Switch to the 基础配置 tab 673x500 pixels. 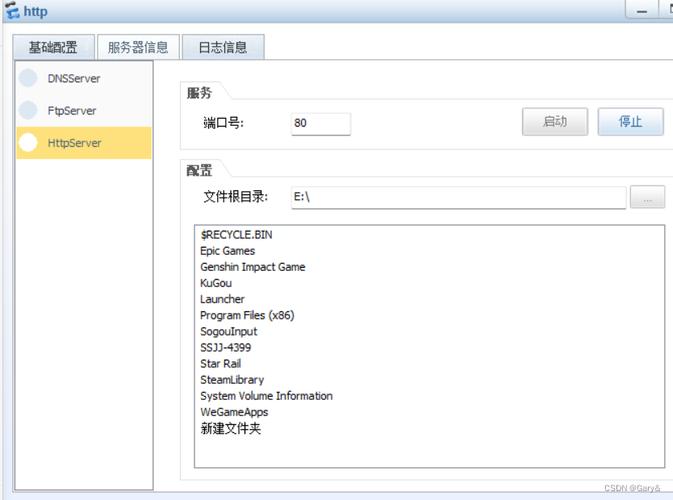[53, 47]
